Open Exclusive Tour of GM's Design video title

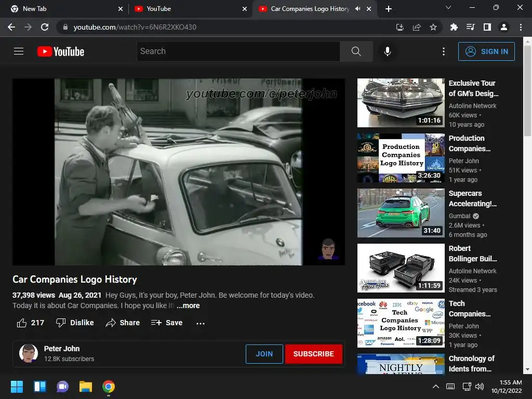click(x=473, y=88)
